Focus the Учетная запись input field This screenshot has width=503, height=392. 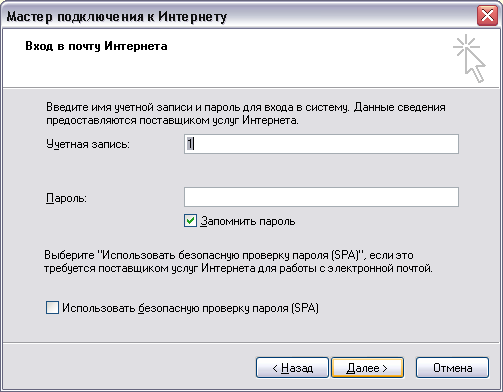pyautogui.click(x=321, y=144)
